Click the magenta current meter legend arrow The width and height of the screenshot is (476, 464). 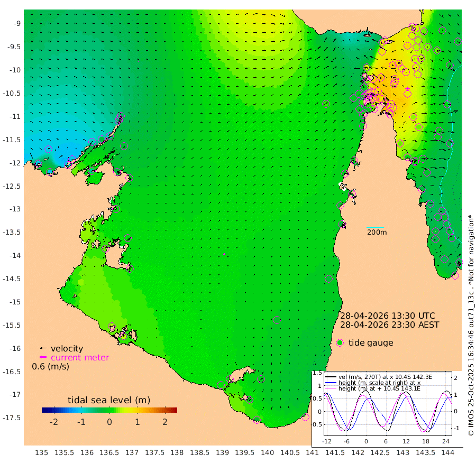(43, 357)
